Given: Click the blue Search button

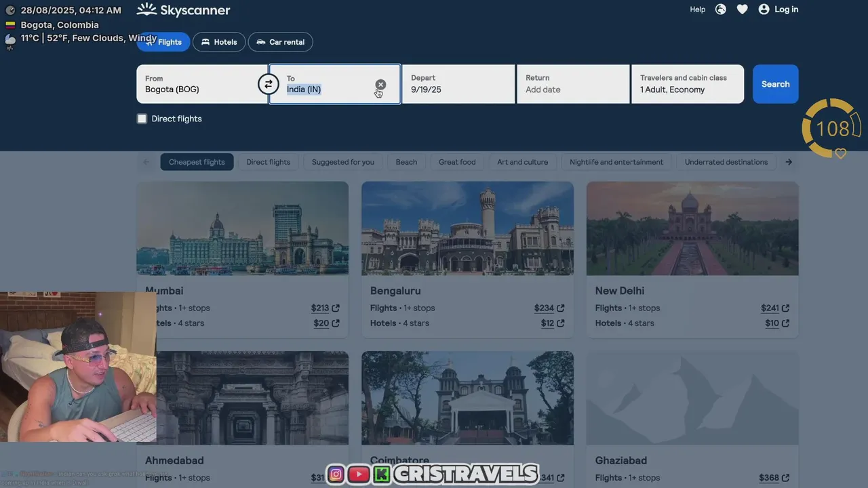Looking at the screenshot, I should [x=775, y=84].
